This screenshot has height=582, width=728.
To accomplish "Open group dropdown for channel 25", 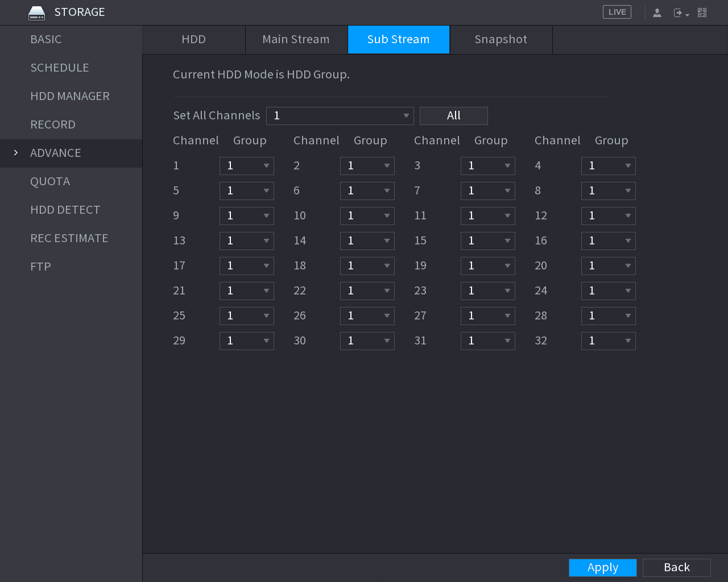I will coord(247,316).
